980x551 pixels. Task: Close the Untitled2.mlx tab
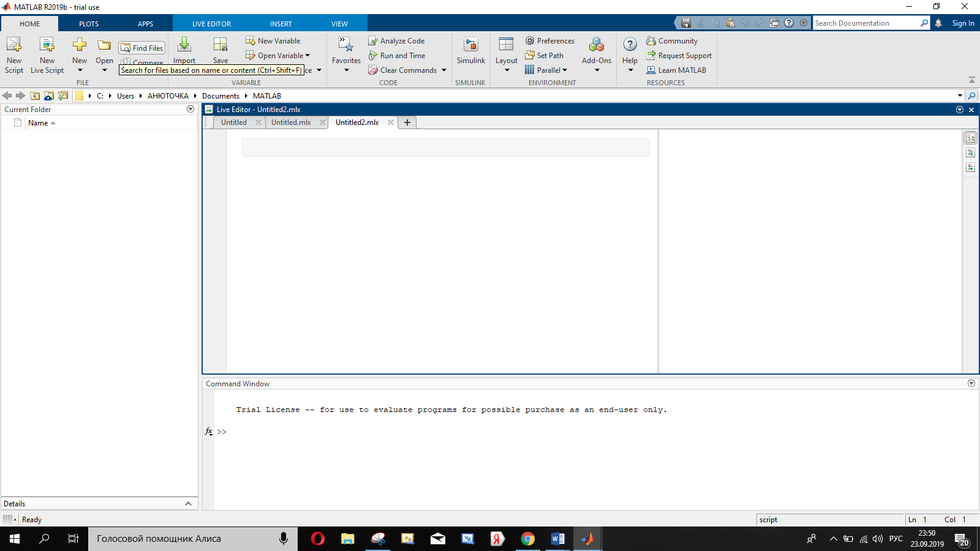coord(391,122)
